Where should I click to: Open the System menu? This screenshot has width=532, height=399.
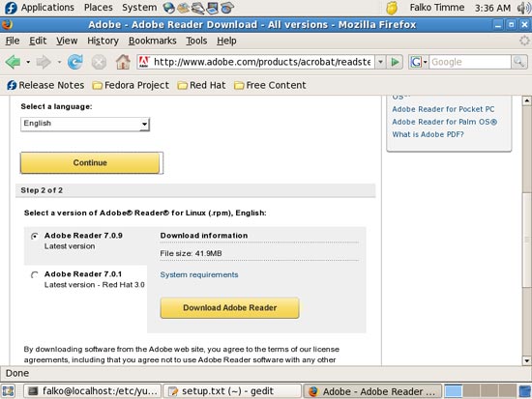[x=139, y=8]
